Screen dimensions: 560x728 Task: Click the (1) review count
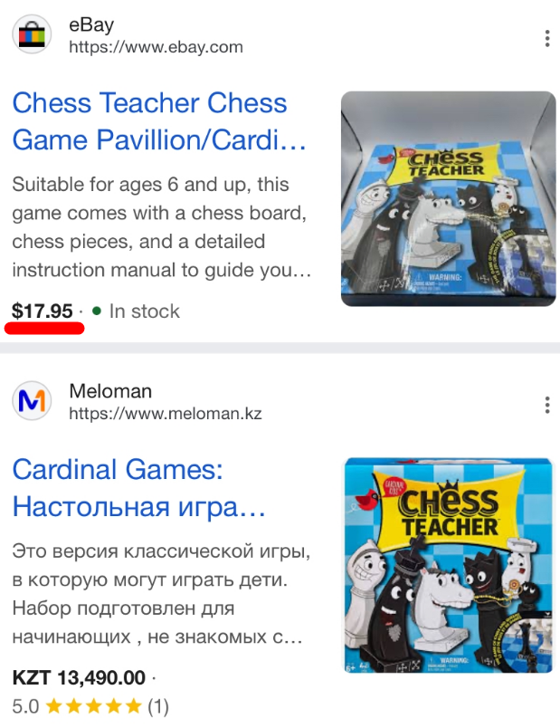158,706
